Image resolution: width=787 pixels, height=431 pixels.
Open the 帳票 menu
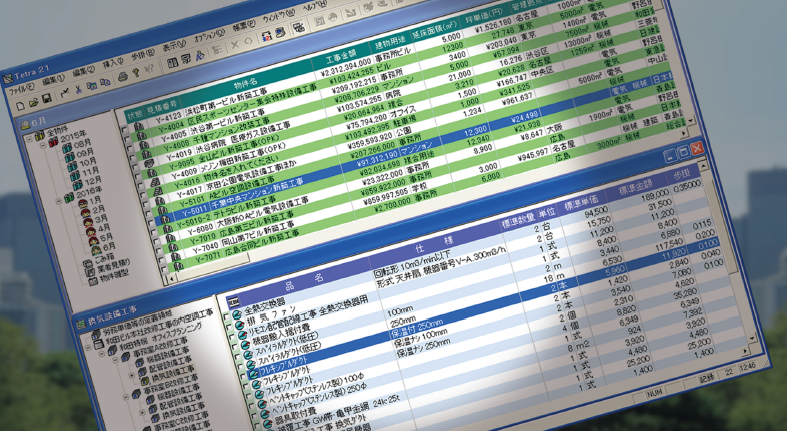click(x=245, y=25)
